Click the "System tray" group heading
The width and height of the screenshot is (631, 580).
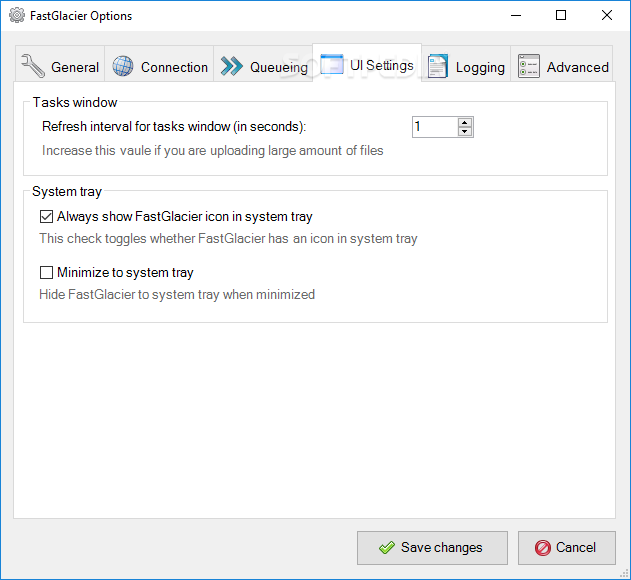[67, 192]
